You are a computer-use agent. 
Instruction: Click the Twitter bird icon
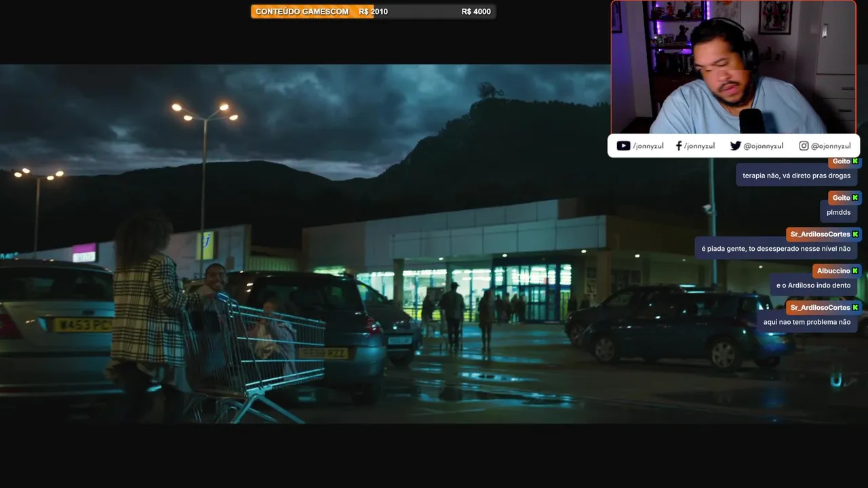(735, 146)
